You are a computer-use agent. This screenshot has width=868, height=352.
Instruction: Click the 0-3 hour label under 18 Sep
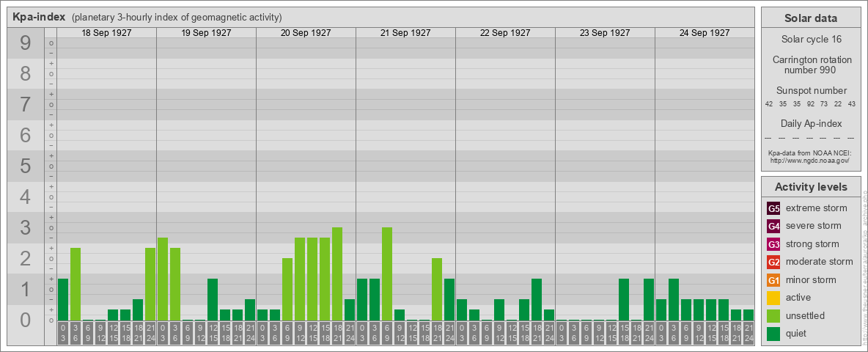click(x=63, y=334)
